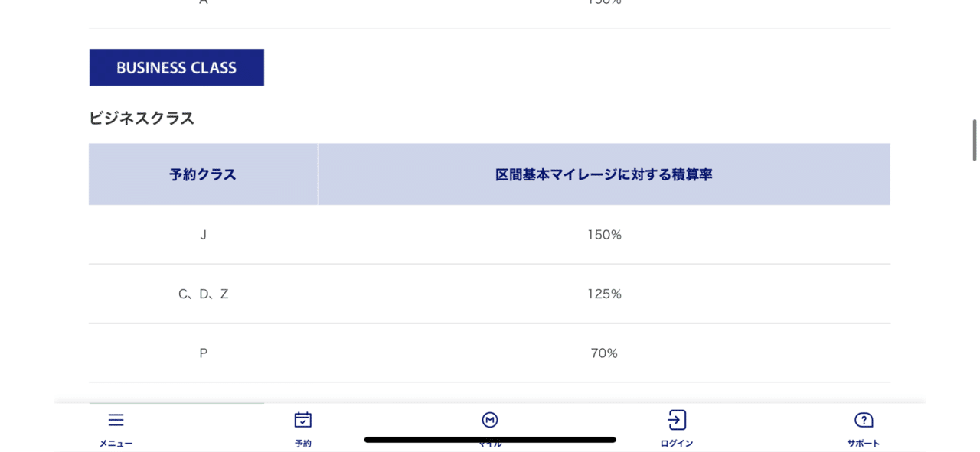Select the 区間基本マイレージに対する積算率 header
980x452 pixels.
(x=604, y=174)
